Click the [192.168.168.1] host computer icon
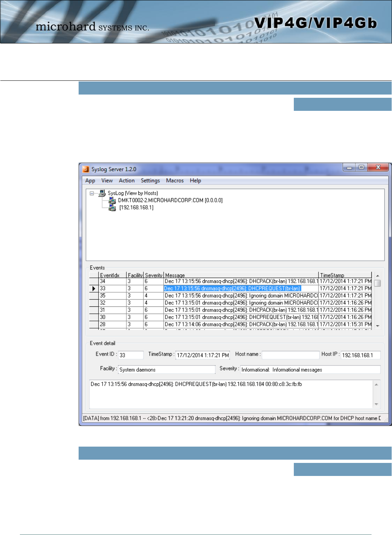The width and height of the screenshot is (392, 535). coord(112,208)
